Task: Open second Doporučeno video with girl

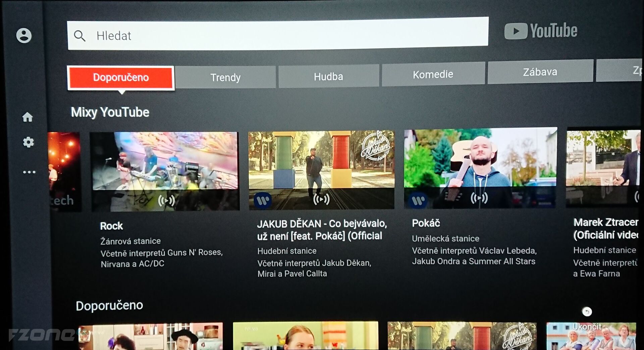Action: (x=306, y=336)
